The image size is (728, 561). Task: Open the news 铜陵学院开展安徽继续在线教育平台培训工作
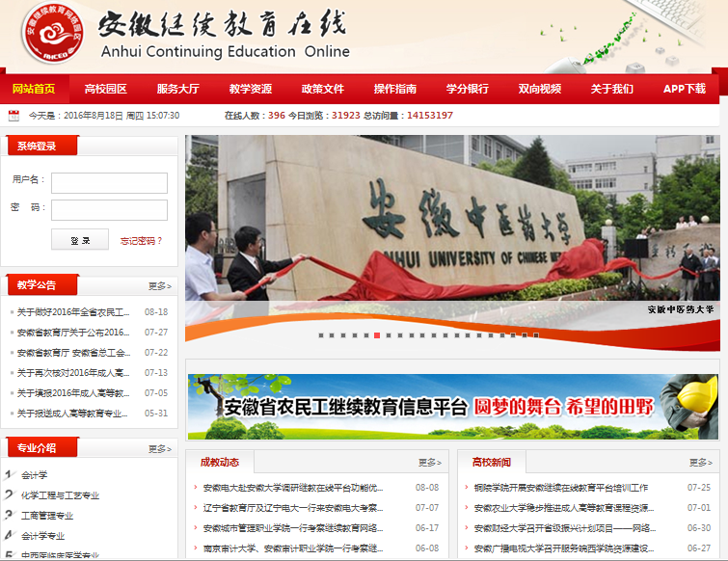[x=561, y=488]
